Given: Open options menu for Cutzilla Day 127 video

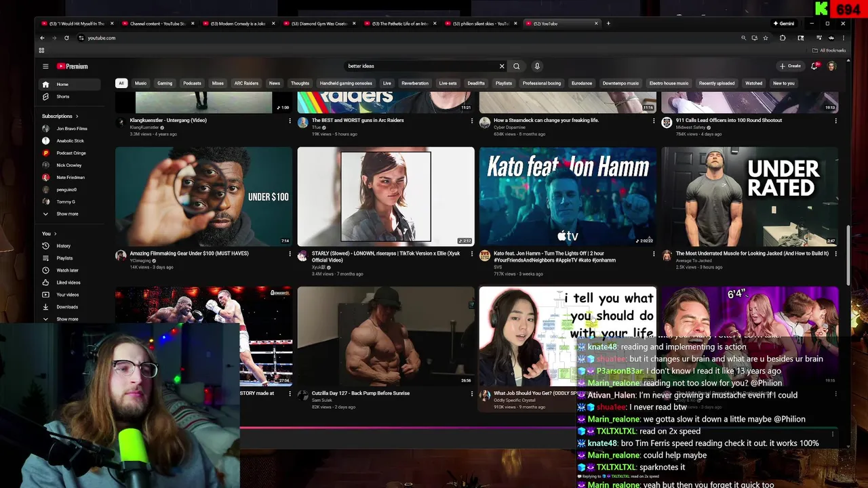Looking at the screenshot, I should tap(472, 393).
